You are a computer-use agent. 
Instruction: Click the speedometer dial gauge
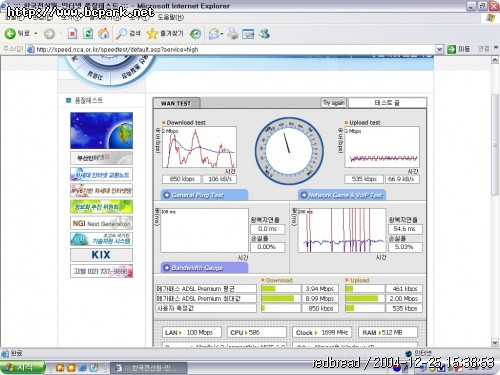[289, 151]
